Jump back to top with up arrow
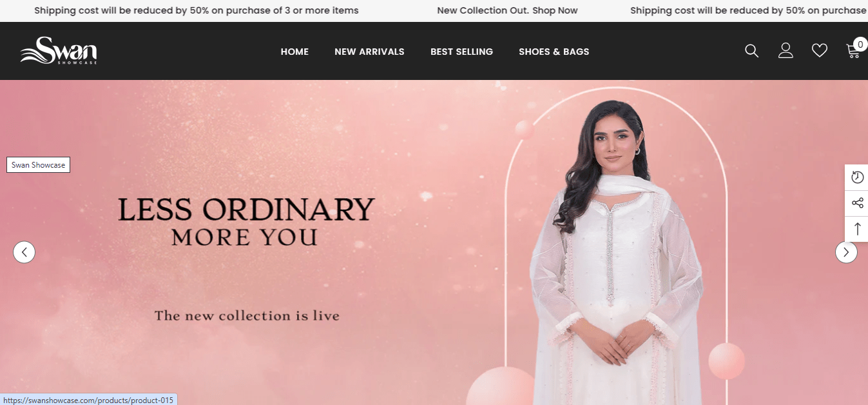The height and width of the screenshot is (405, 868). pyautogui.click(x=857, y=229)
